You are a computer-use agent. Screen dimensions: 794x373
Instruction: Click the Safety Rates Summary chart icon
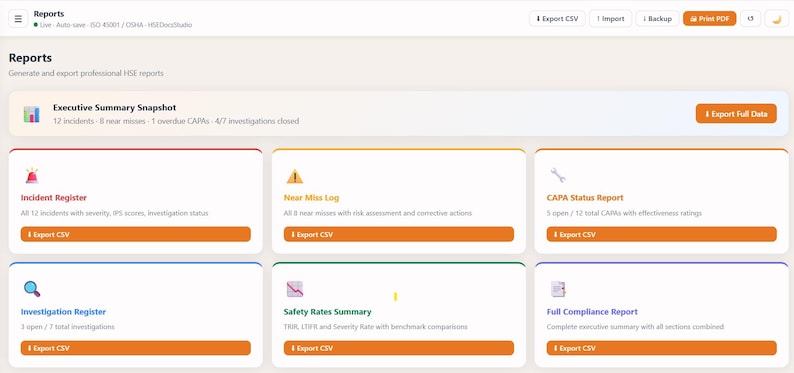pos(295,289)
